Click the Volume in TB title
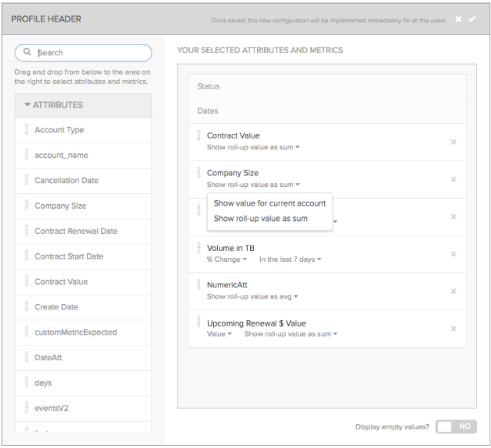 (230, 248)
